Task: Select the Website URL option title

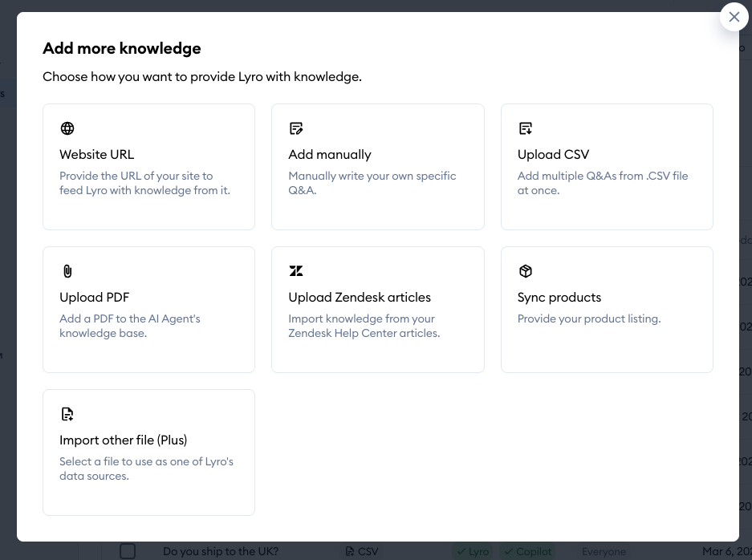Action: (97, 154)
